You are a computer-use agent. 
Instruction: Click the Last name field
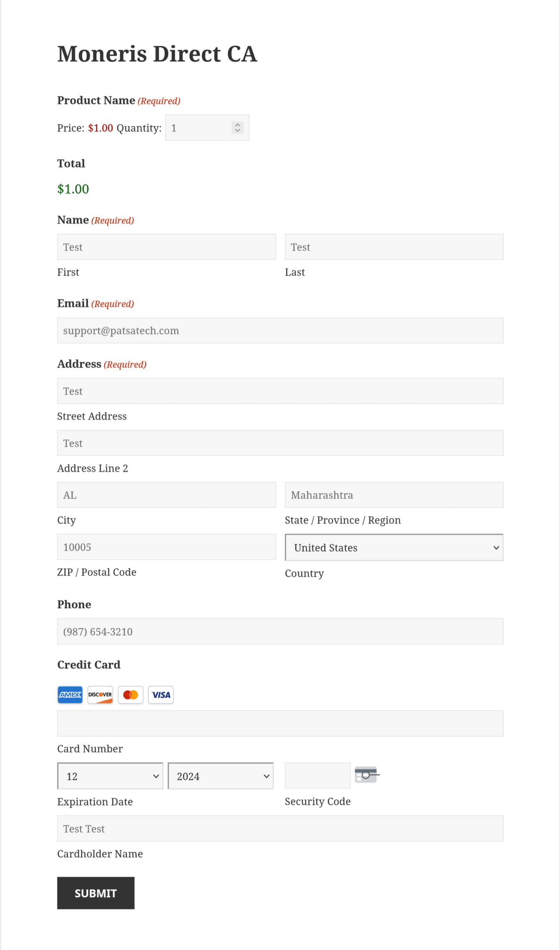[x=394, y=246]
